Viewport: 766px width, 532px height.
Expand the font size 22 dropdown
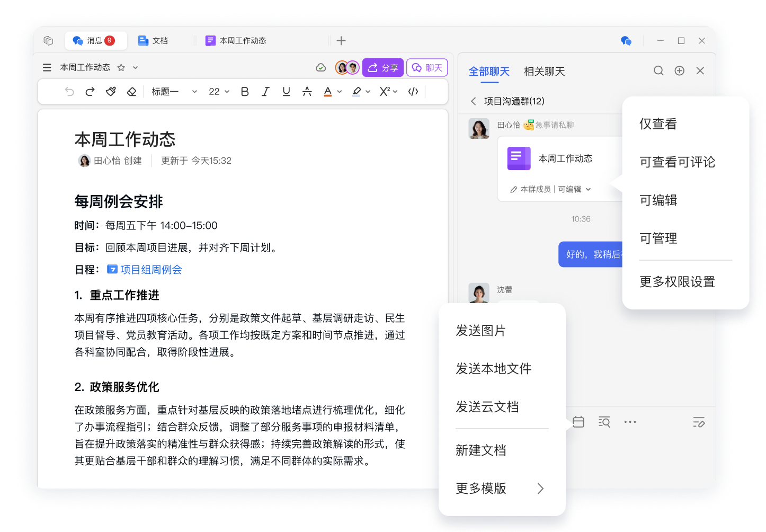tap(219, 92)
